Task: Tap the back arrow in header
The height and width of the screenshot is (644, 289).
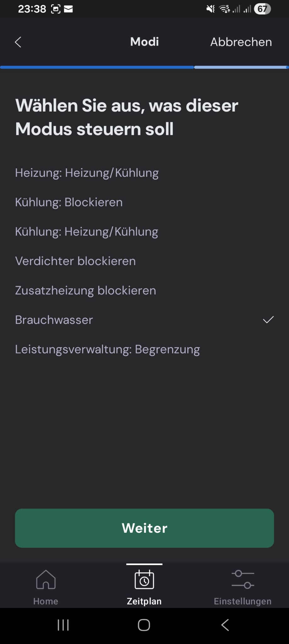Action: [x=18, y=42]
